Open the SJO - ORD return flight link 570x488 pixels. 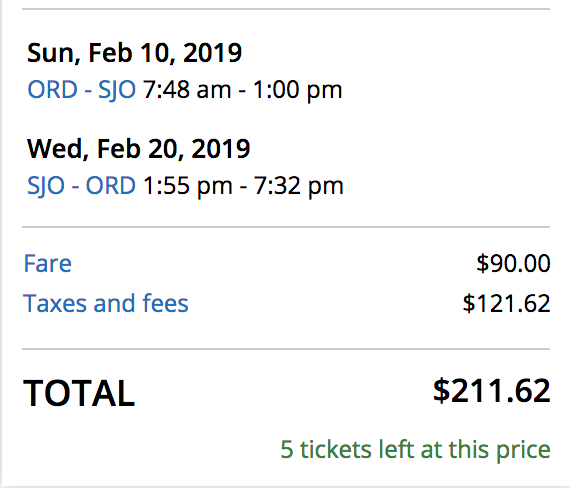click(81, 186)
